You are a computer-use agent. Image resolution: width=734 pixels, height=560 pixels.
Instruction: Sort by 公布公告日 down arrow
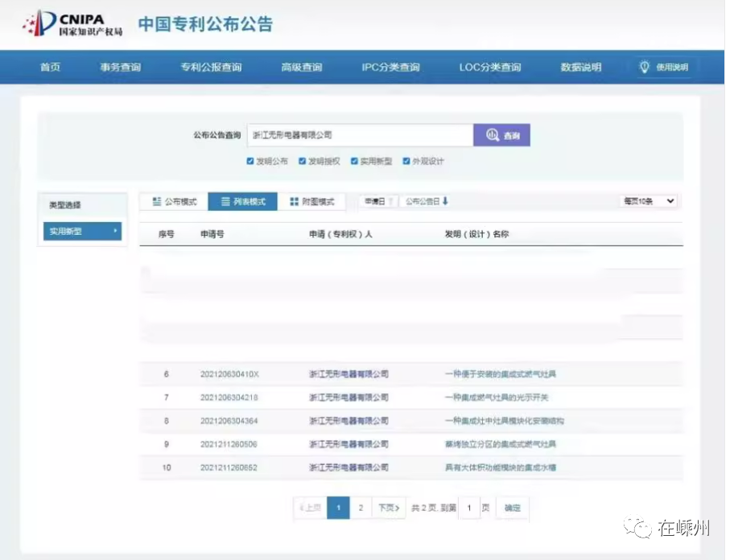445,201
